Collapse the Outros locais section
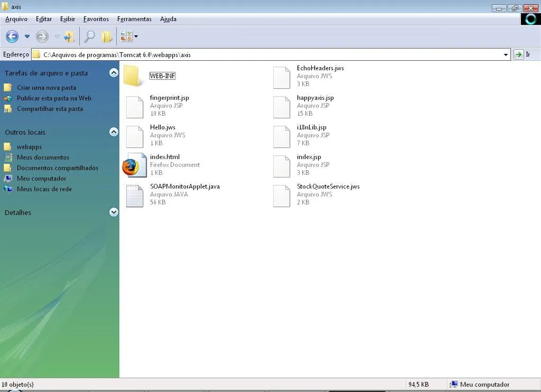The height and width of the screenshot is (392, 541). click(114, 132)
